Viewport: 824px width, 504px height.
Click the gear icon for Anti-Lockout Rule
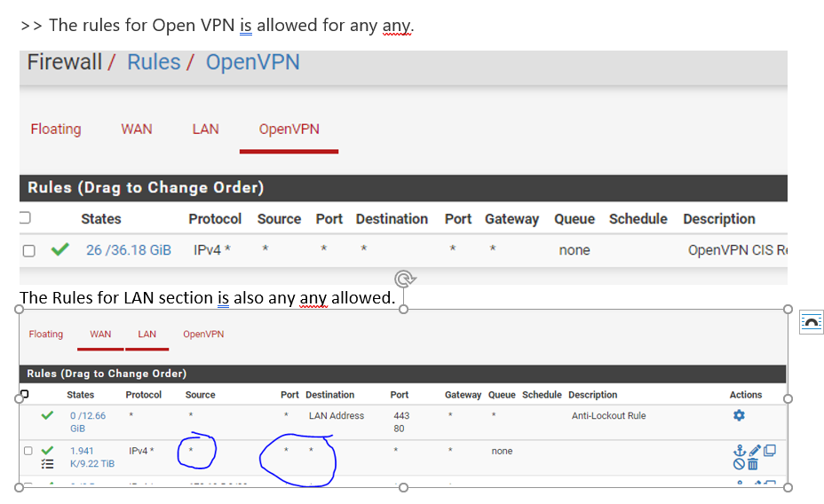pyautogui.click(x=739, y=415)
